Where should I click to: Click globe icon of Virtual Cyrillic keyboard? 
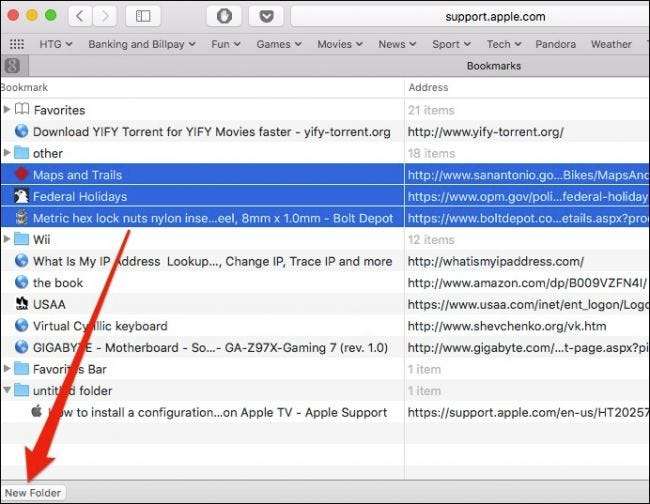(21, 325)
